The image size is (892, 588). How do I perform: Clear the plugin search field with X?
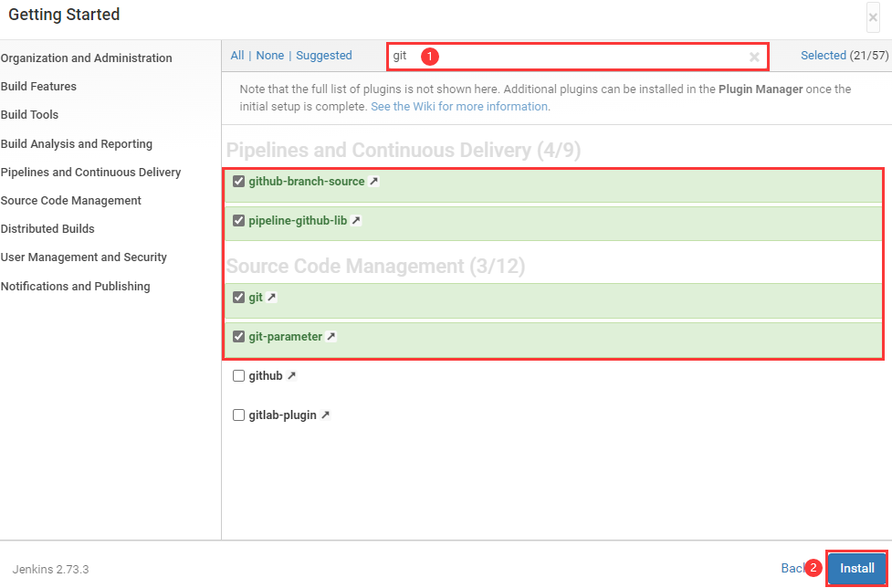(754, 57)
